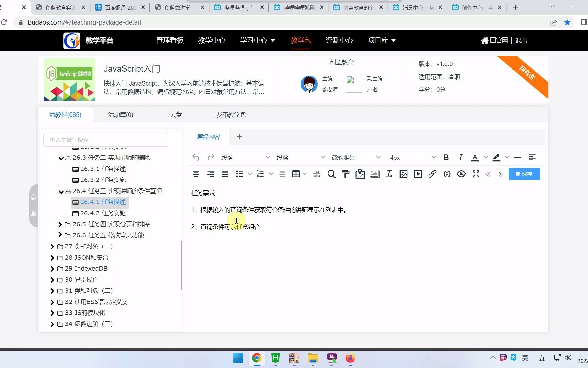
Task: Undo the last edit
Action: [x=195, y=157]
